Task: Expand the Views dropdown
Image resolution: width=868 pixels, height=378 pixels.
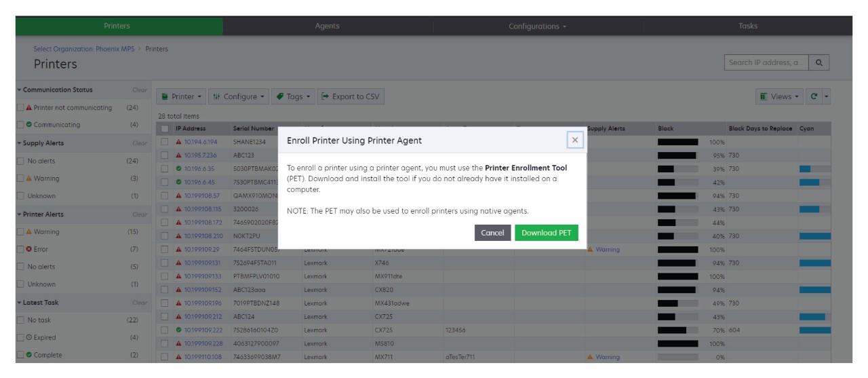Action: point(780,97)
